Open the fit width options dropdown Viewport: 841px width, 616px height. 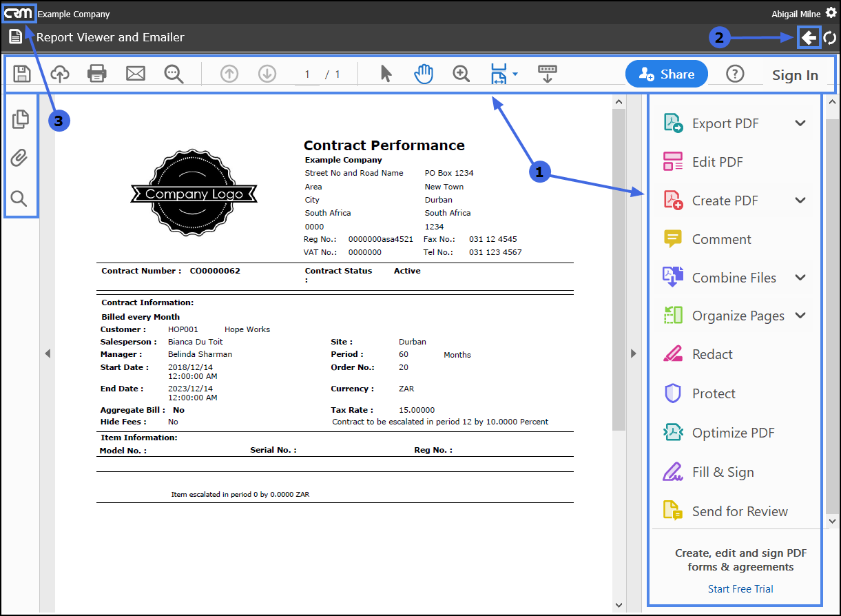(515, 74)
